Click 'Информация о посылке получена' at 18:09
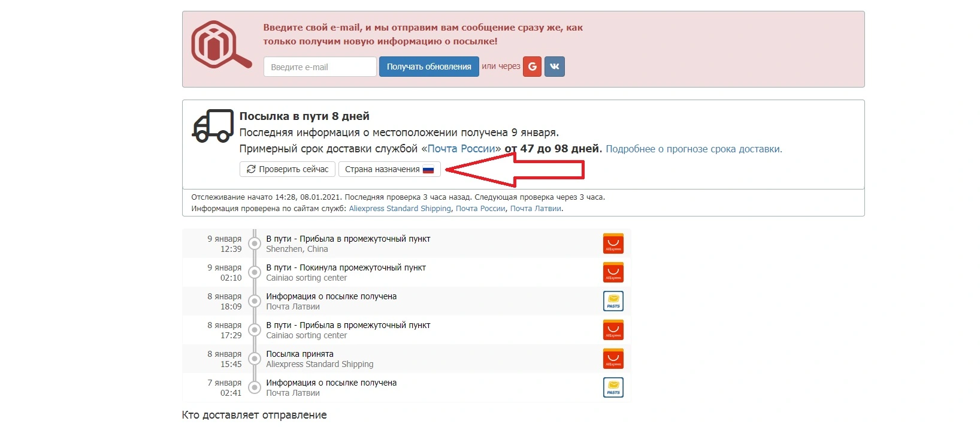This screenshot has width=980, height=427. coord(331,296)
